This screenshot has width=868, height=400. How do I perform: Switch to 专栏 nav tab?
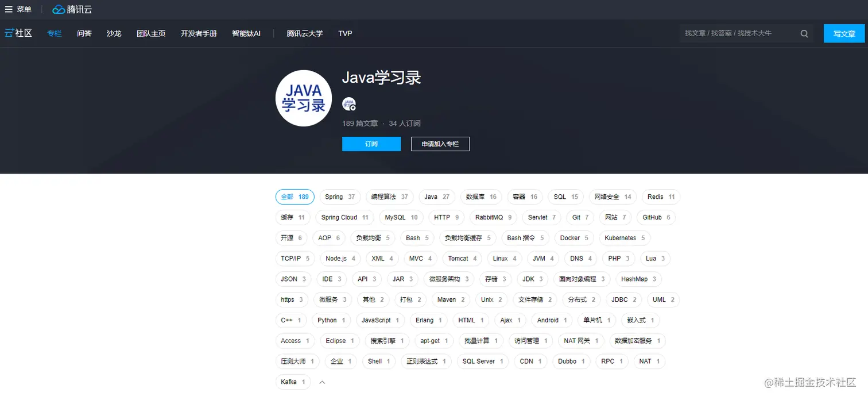point(55,33)
